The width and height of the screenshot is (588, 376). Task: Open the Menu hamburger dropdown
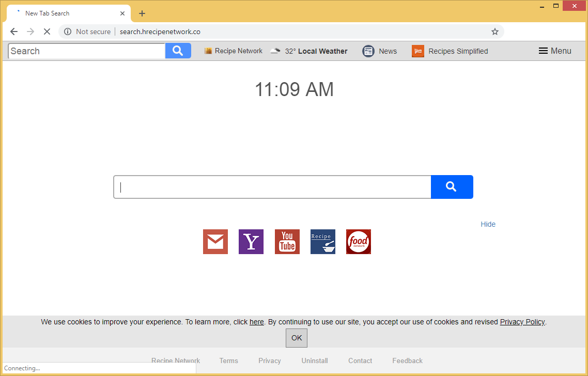click(555, 51)
